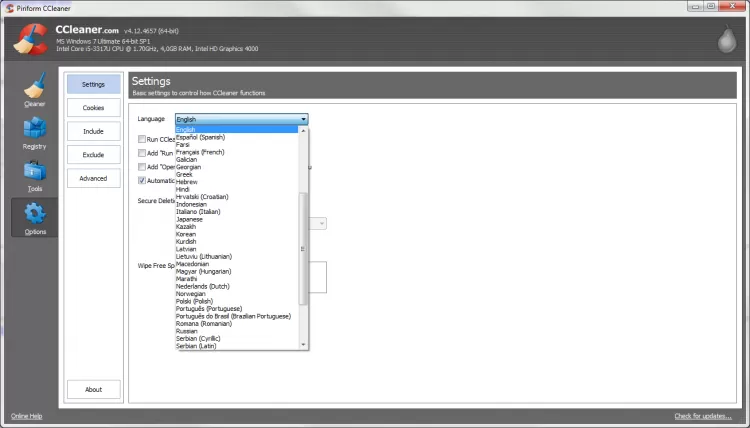The width and height of the screenshot is (750, 428).
Task: Minimize the CCleaner window
Action: (695, 6)
